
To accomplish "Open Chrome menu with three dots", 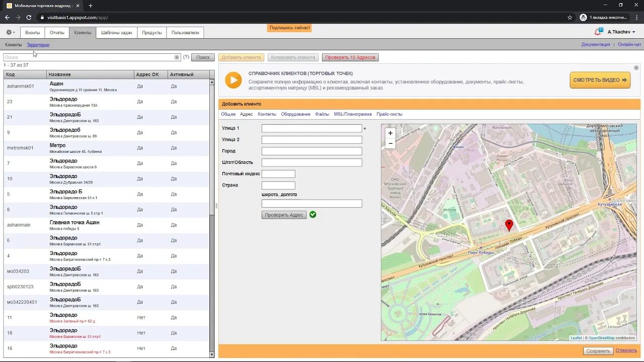I will [x=636, y=17].
